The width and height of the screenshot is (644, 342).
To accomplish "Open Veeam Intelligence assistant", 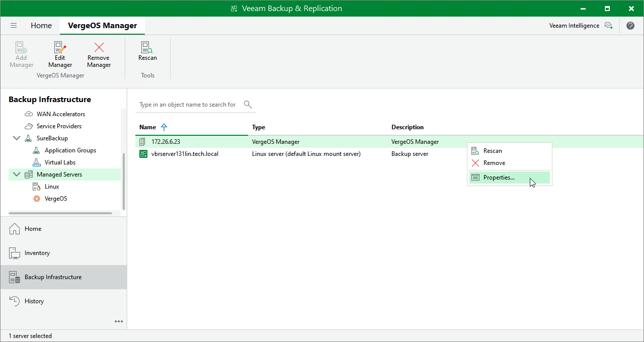I will 581,26.
